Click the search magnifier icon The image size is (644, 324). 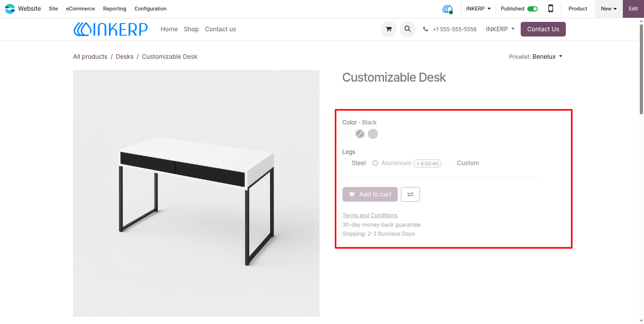(408, 29)
